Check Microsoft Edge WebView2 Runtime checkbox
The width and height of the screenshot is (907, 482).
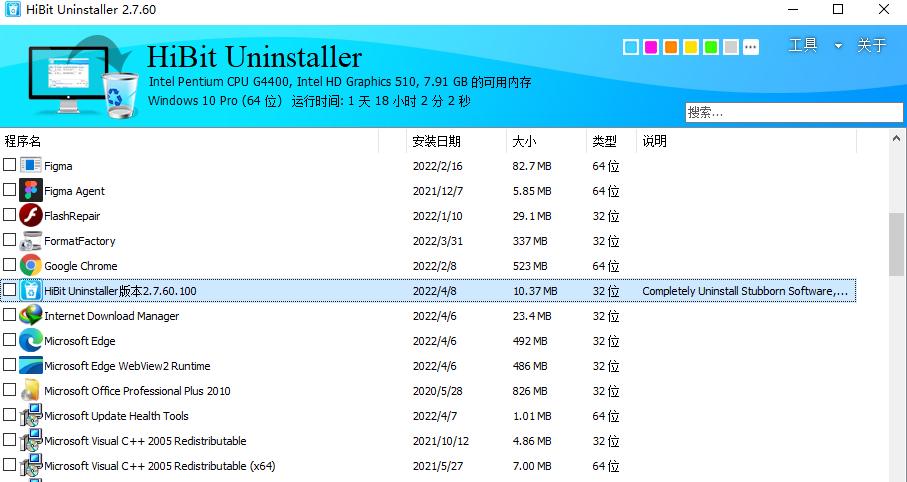point(9,365)
